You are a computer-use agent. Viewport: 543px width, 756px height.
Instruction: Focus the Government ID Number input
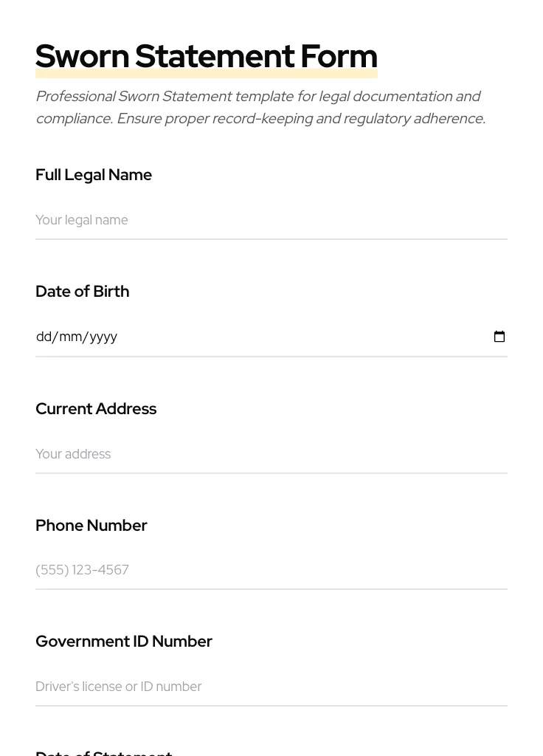pos(271,687)
